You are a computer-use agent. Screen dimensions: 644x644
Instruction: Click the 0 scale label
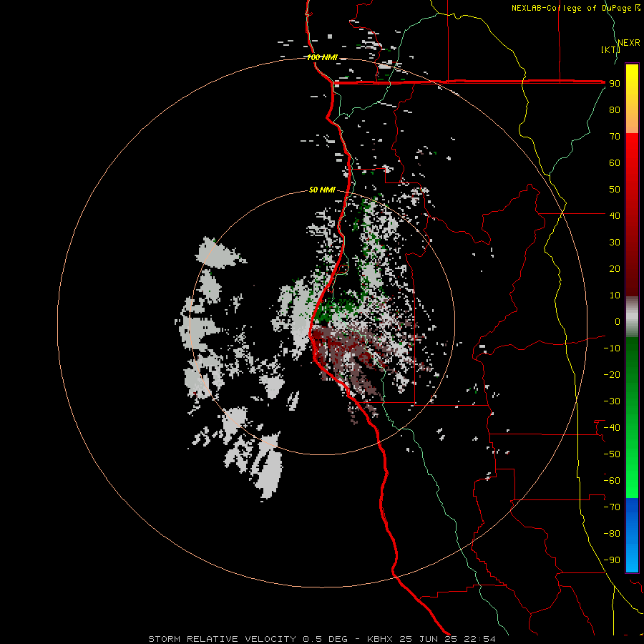click(x=618, y=321)
